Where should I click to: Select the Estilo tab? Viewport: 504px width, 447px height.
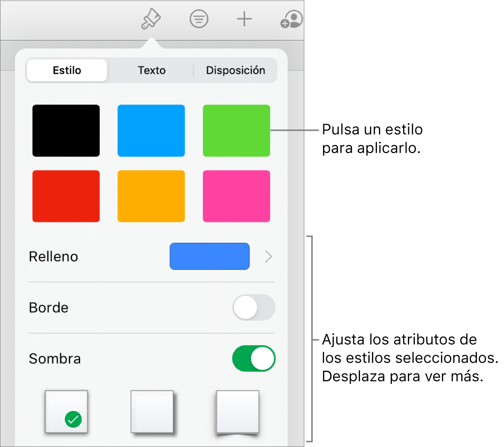click(66, 70)
